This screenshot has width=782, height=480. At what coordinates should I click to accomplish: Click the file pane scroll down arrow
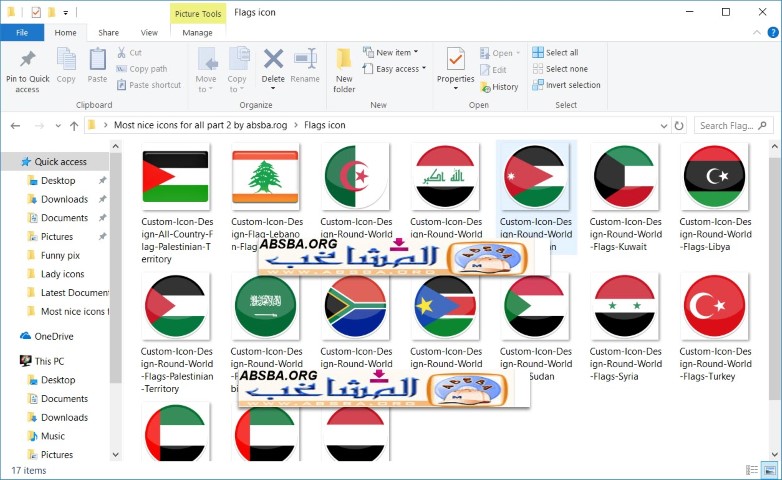tap(775, 455)
